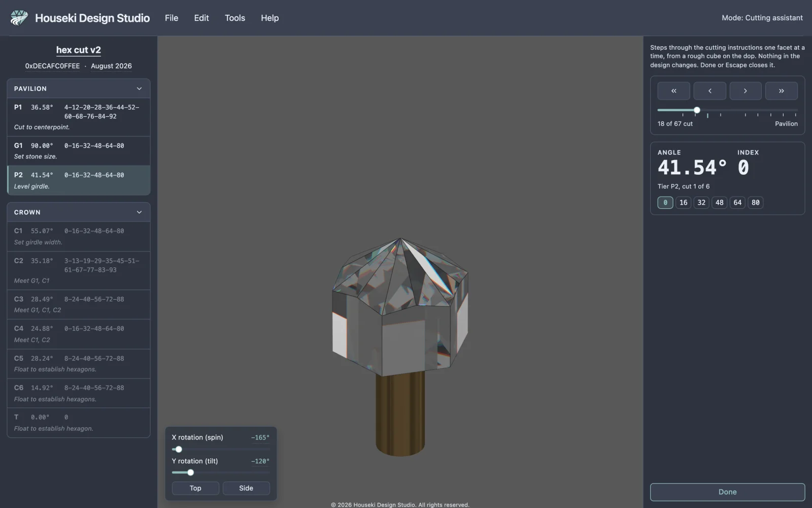Screen dimensions: 812x508
Task: Select index 0 chip
Action: tap(665, 203)
